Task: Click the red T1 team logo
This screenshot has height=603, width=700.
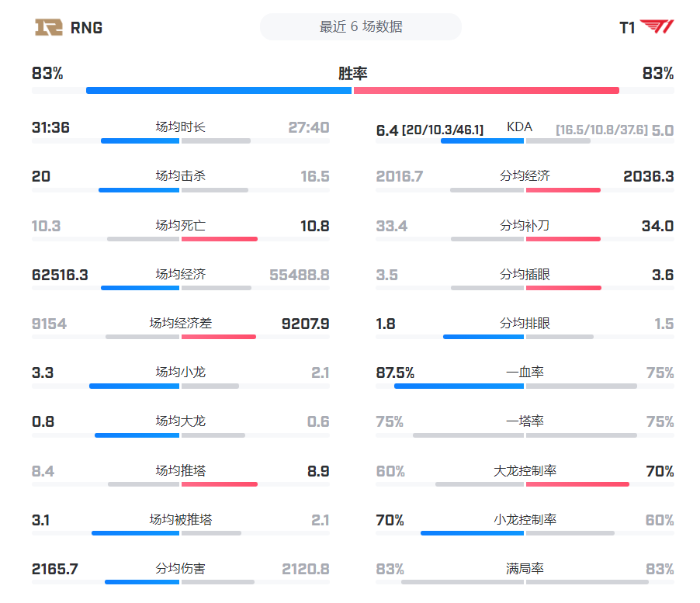Action: pyautogui.click(x=657, y=27)
